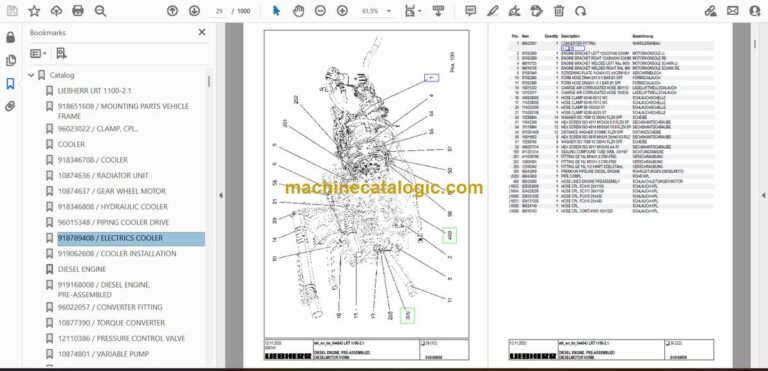
Task: Click the green 400 callout in diagram
Action: [450, 236]
